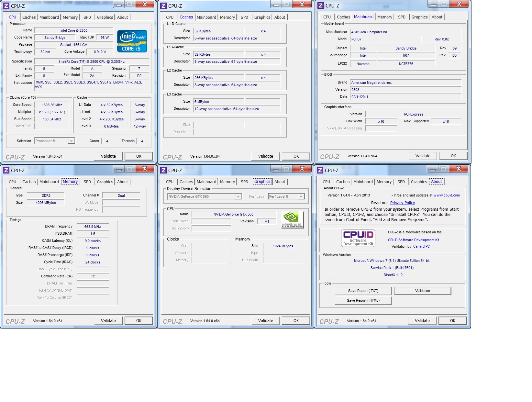Screen dimensions: 532x402
Task: Open the NVIDIA GeForce GTX 560 device dropdown
Action: click(238, 196)
